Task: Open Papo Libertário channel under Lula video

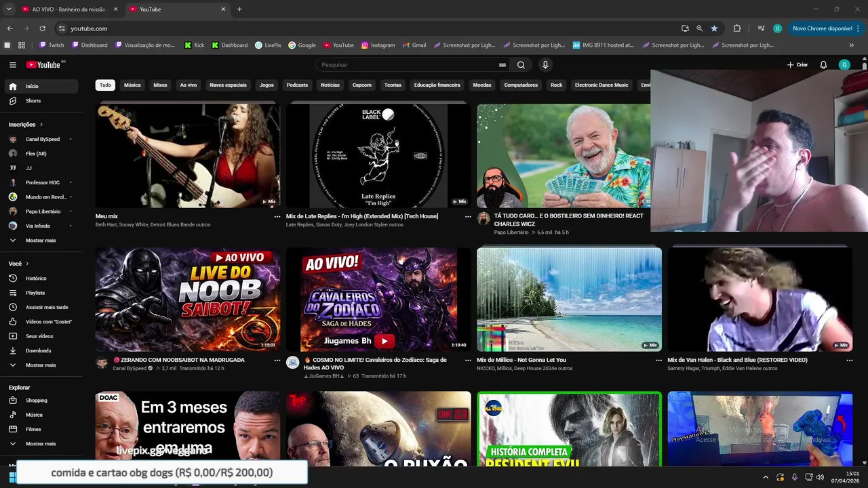Action: click(511, 232)
